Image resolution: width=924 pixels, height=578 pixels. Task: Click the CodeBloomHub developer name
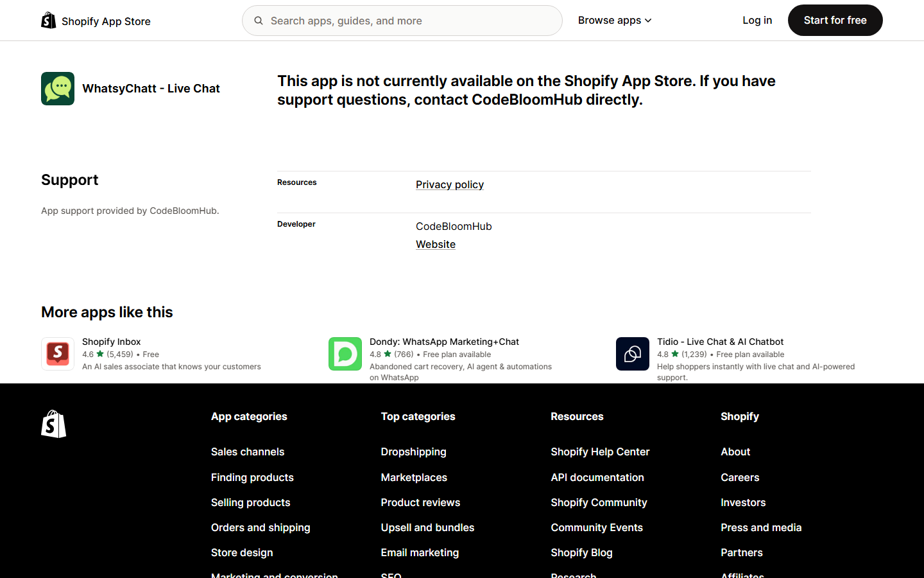pyautogui.click(x=454, y=226)
